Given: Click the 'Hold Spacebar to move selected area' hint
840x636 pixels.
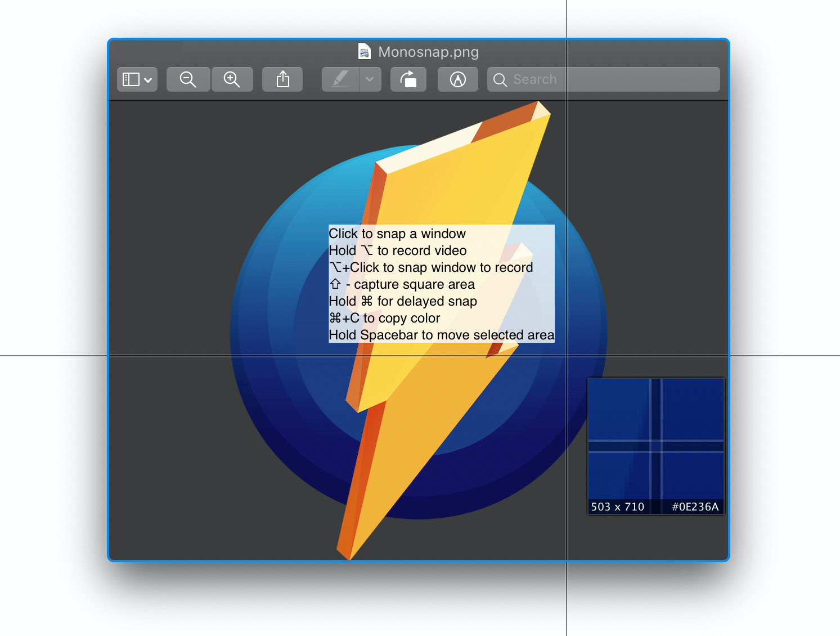Looking at the screenshot, I should point(442,335).
